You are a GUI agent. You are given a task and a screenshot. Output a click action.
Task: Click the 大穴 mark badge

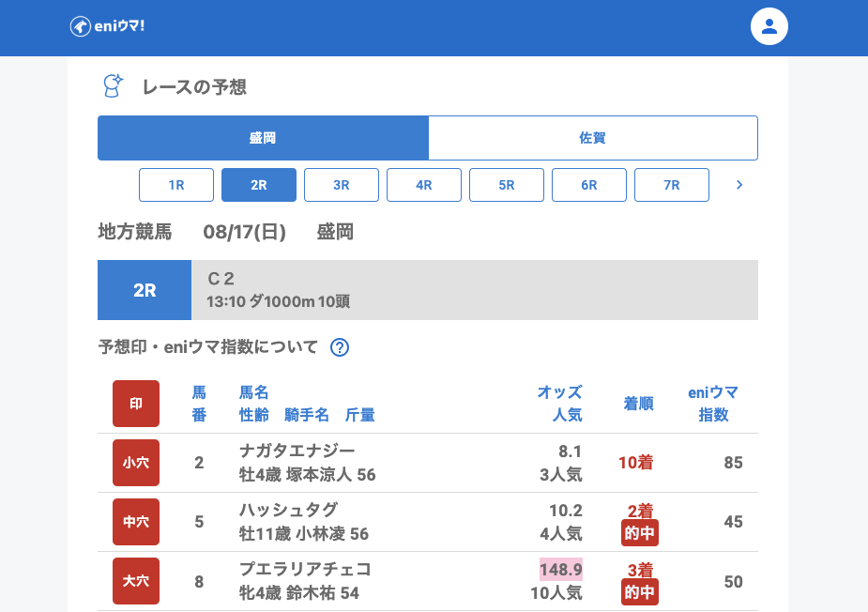(x=136, y=581)
